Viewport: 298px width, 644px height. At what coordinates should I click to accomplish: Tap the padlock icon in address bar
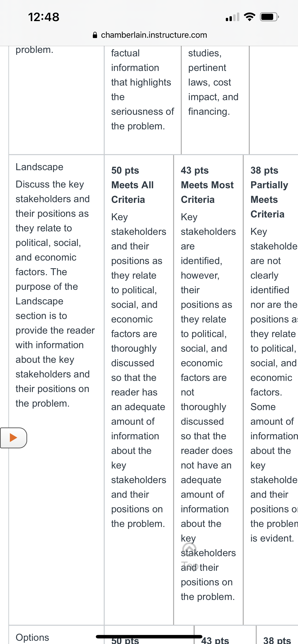tap(95, 35)
